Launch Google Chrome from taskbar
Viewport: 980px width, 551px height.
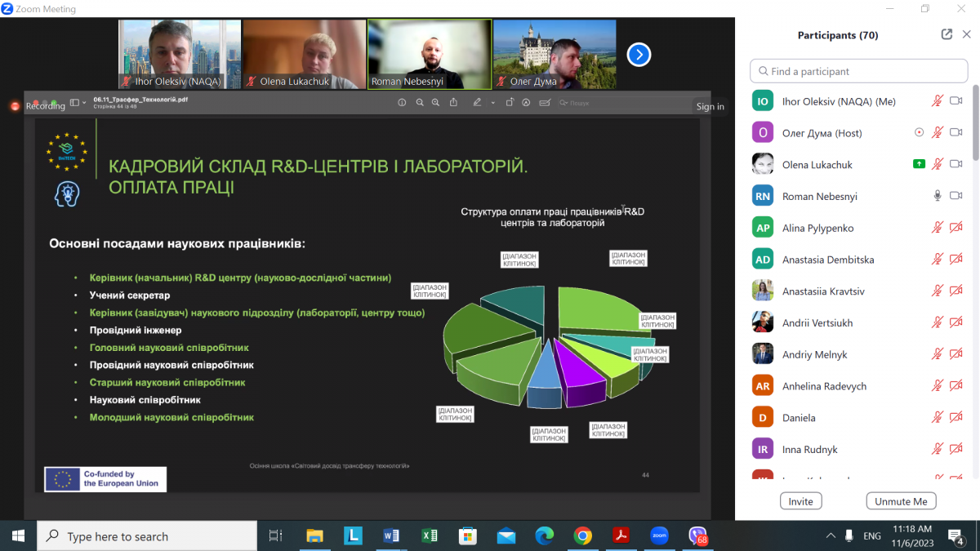pyautogui.click(x=582, y=535)
